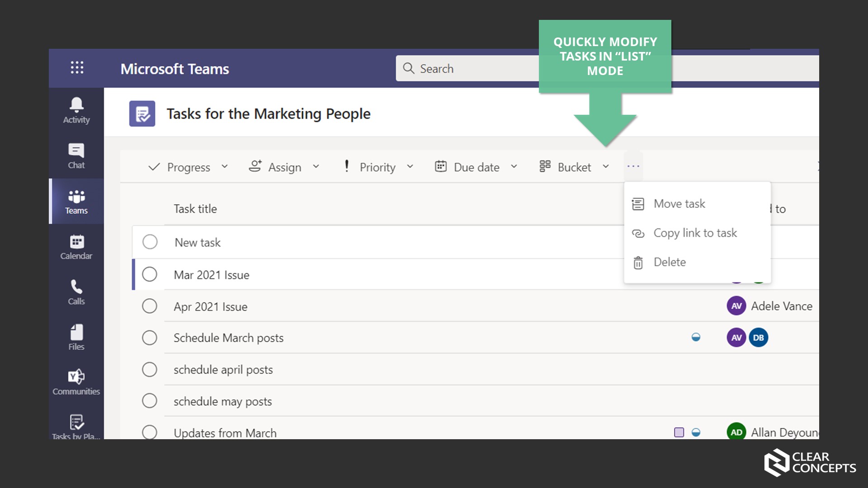Viewport: 868px width, 488px height.
Task: Open the Updates from March task
Action: tap(225, 433)
